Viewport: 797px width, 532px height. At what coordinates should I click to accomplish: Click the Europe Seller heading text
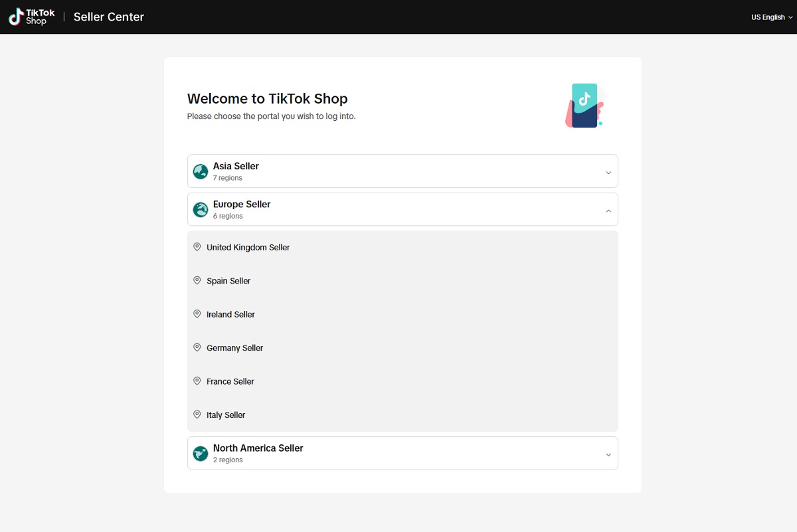242,205
